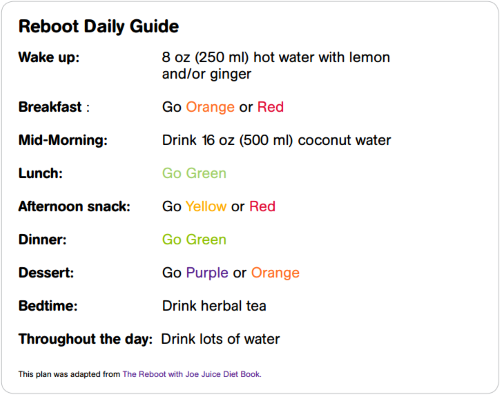Select the word Yellow in Afternoon snack row

point(206,206)
